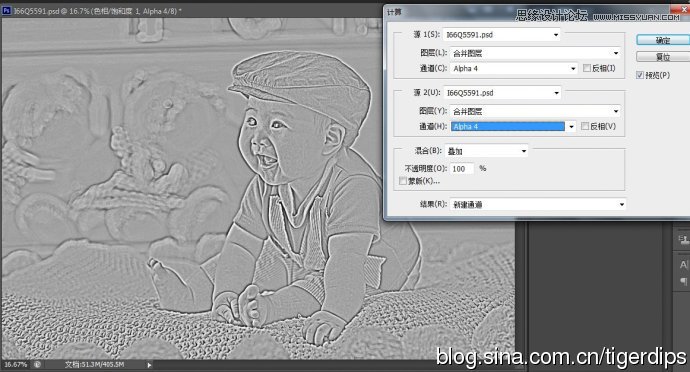Click the 复位 Reset button
This screenshot has width=690, height=372.
coord(663,57)
